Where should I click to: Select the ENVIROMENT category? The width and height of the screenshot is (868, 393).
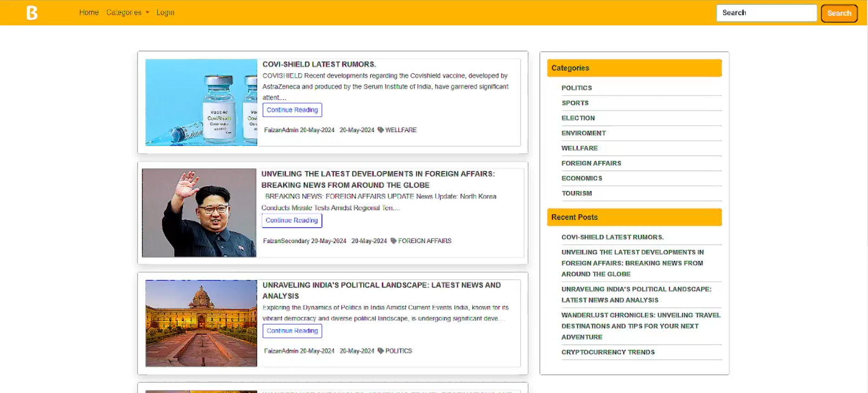[584, 133]
